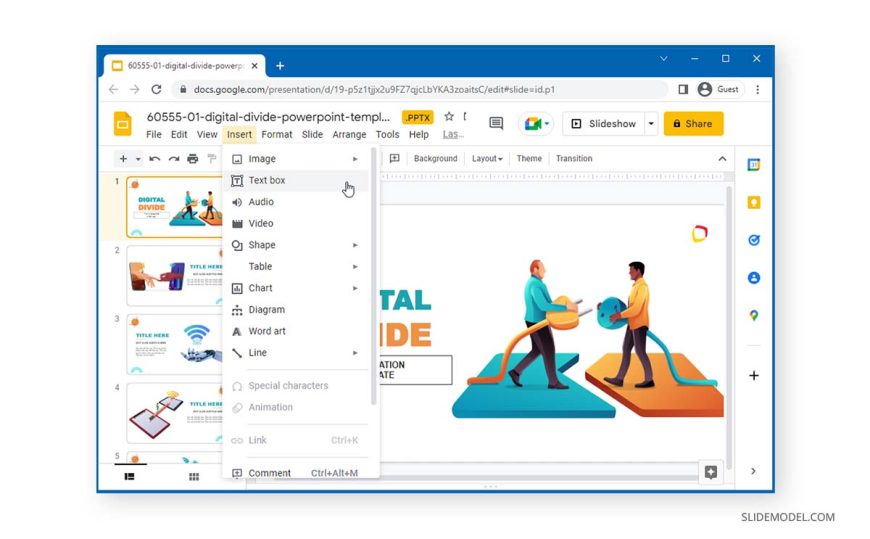This screenshot has width=870, height=539.
Task: Open Slideshow options dropdown arrow
Action: 651,124
